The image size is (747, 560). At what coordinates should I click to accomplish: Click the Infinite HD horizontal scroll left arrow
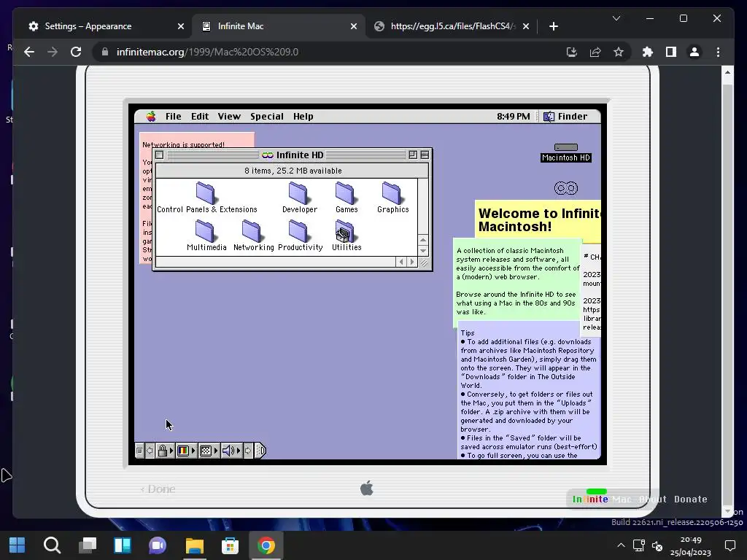(401, 262)
